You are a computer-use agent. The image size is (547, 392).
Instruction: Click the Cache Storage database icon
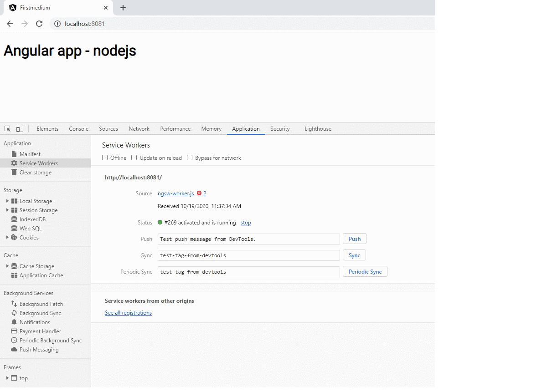click(14, 266)
